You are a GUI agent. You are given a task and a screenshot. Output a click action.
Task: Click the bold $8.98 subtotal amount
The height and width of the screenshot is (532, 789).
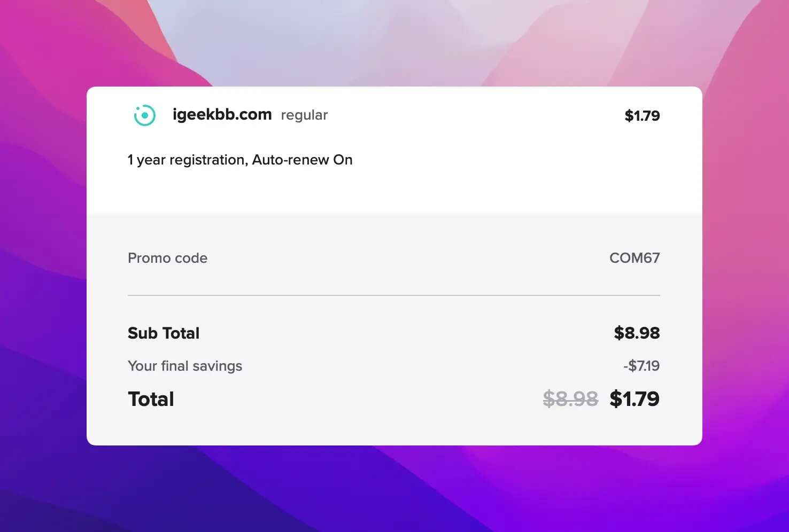coord(637,333)
